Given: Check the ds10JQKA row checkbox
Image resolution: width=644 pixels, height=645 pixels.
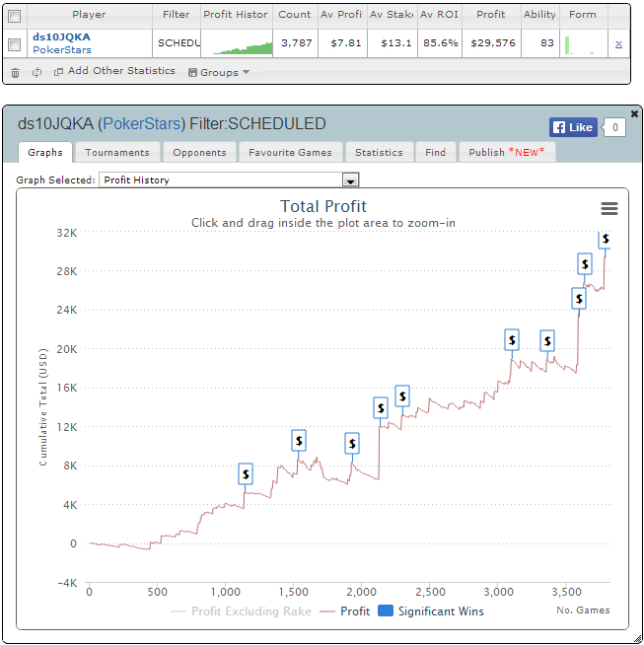Looking at the screenshot, I should click(14, 44).
